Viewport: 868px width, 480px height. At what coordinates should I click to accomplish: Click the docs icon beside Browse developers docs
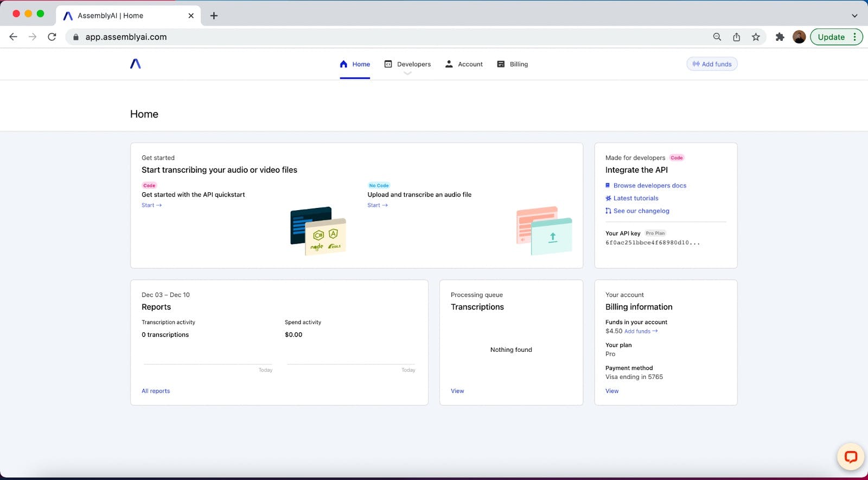pyautogui.click(x=608, y=186)
